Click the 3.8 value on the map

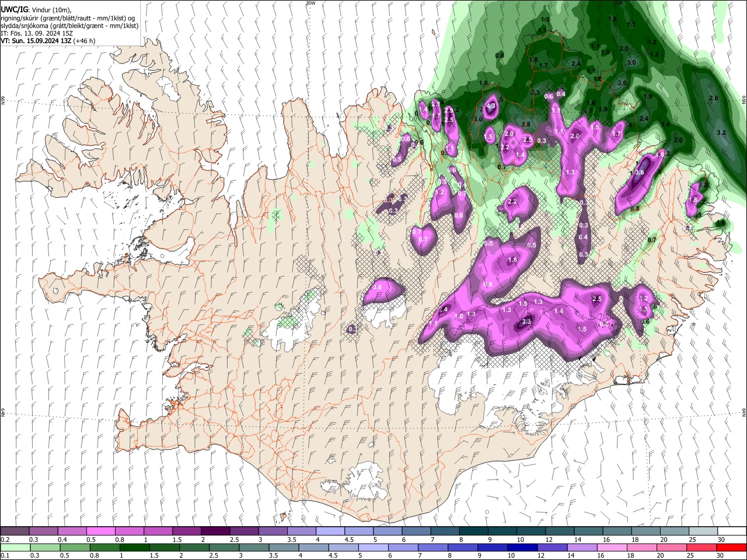click(x=639, y=172)
